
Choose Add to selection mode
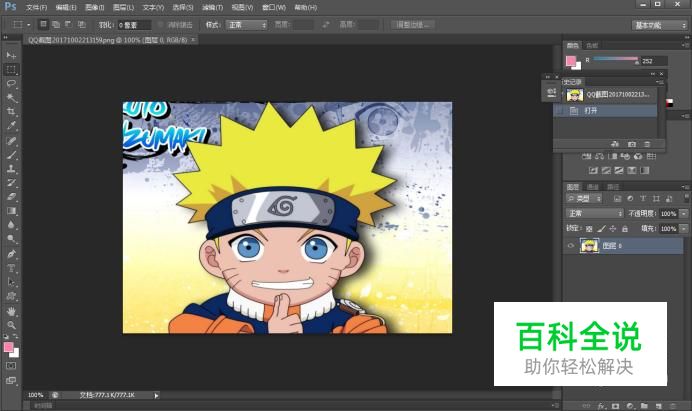pos(56,25)
